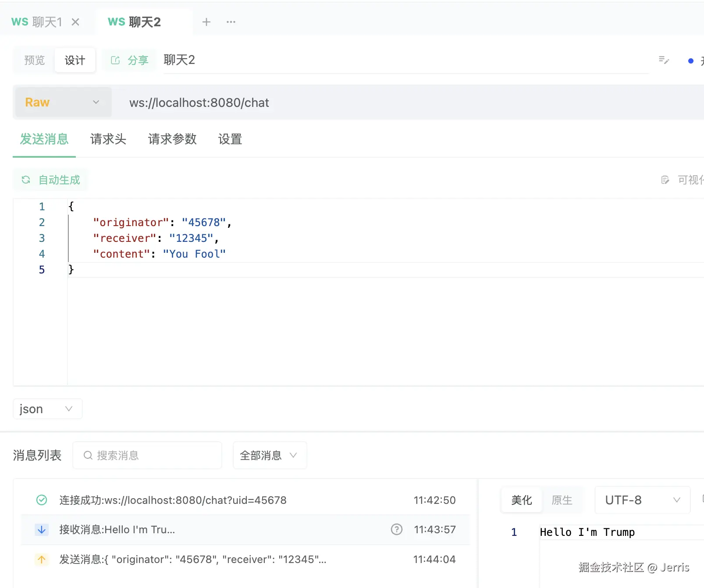Viewport: 704px width, 588px height.
Task: Open the 设置 tab
Action: pos(230,139)
